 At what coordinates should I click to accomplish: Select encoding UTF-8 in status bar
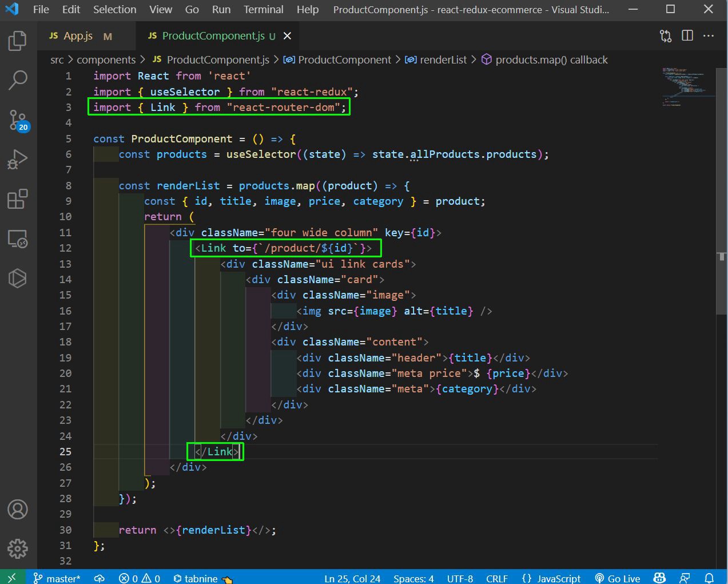[x=460, y=578]
